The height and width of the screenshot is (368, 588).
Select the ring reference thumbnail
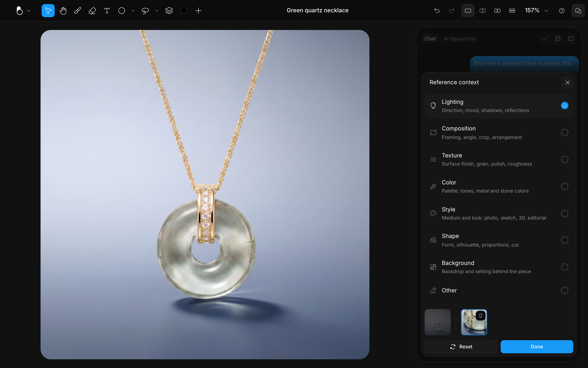tap(474, 322)
